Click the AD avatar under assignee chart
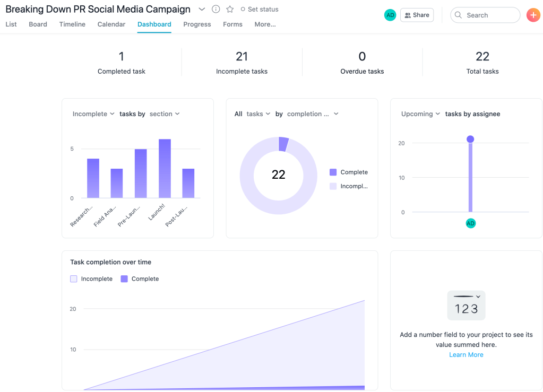Image resolution: width=543 pixels, height=392 pixels. click(x=470, y=223)
